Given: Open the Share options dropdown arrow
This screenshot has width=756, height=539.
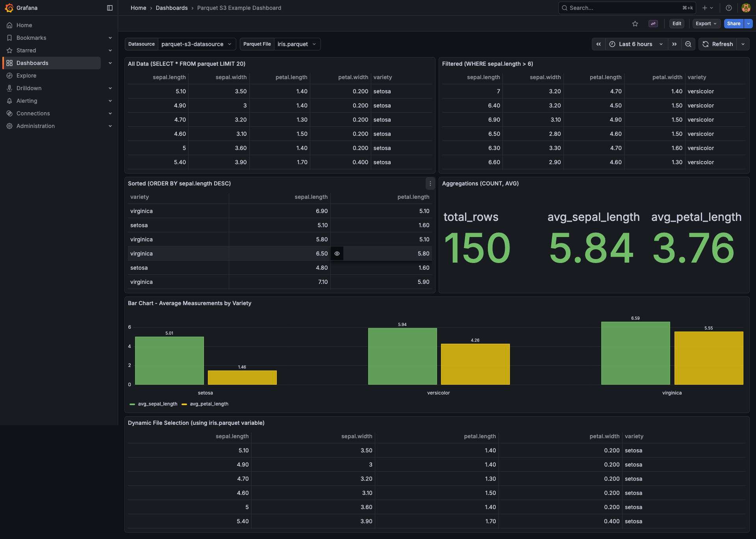Looking at the screenshot, I should (x=749, y=24).
